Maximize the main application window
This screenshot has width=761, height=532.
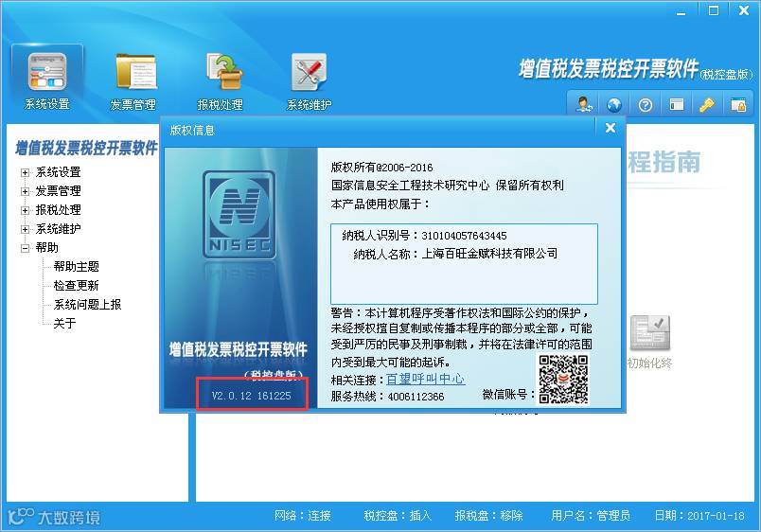(714, 10)
